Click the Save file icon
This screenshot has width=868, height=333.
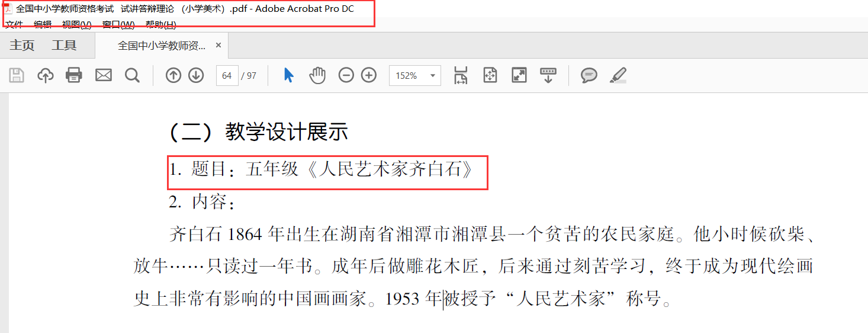(x=17, y=75)
